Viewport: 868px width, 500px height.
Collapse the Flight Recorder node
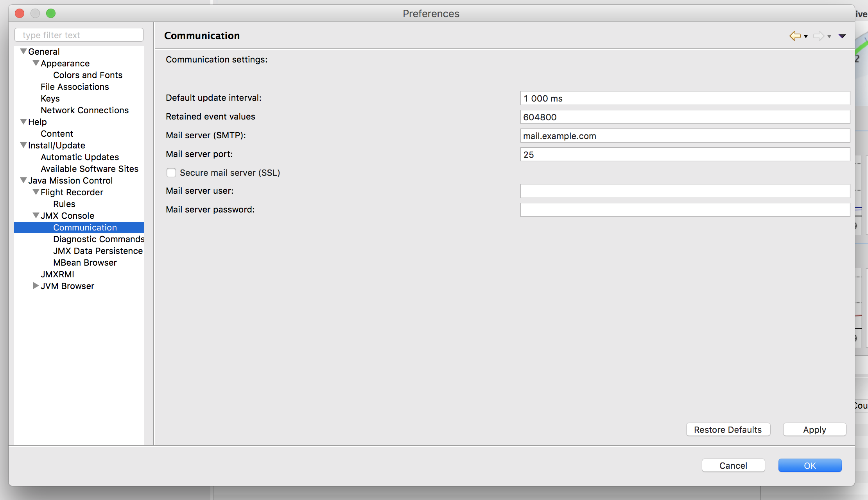[36, 192]
